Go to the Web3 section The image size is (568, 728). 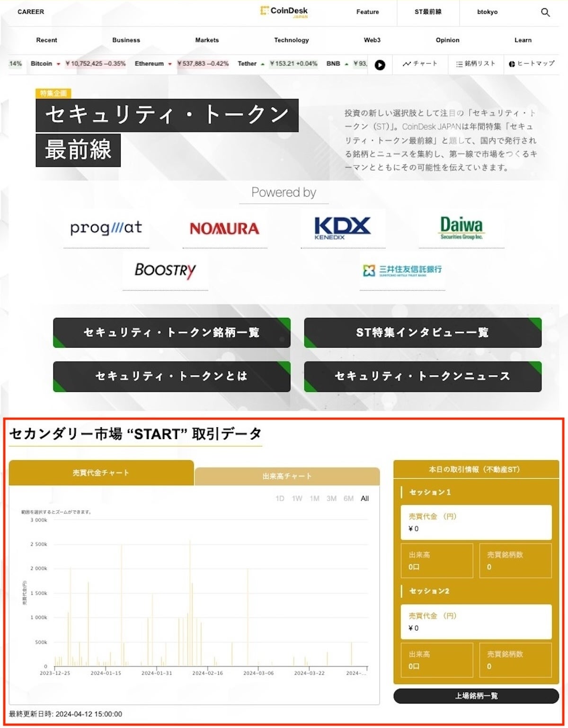372,40
